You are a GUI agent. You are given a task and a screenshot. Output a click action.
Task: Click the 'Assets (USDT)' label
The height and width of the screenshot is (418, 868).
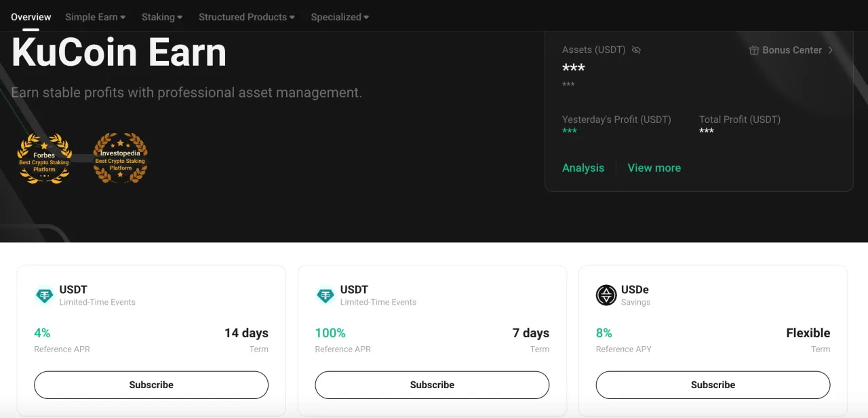pyautogui.click(x=594, y=50)
